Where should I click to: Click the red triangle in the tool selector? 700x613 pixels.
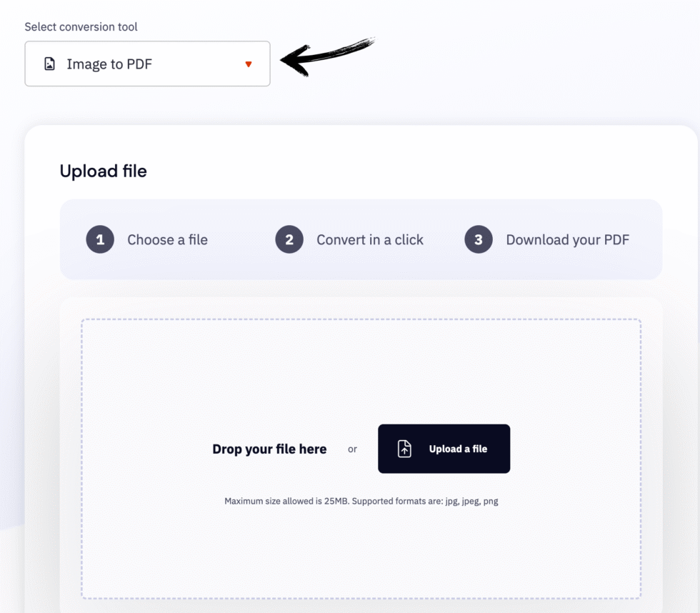pos(249,64)
